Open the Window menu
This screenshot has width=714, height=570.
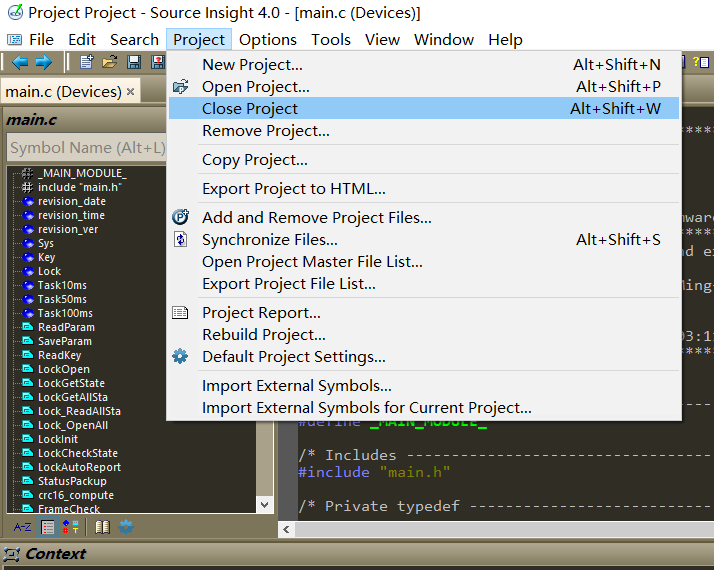[x=444, y=40]
